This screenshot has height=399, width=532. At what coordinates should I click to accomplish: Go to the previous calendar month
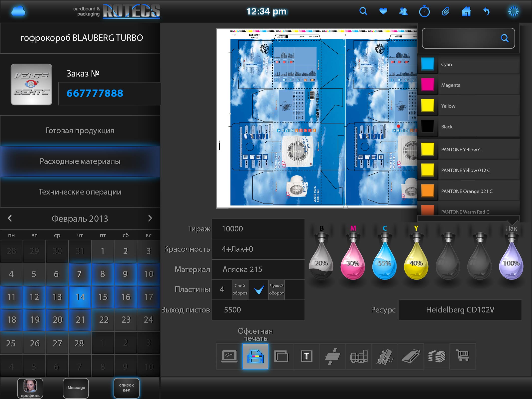pos(10,218)
